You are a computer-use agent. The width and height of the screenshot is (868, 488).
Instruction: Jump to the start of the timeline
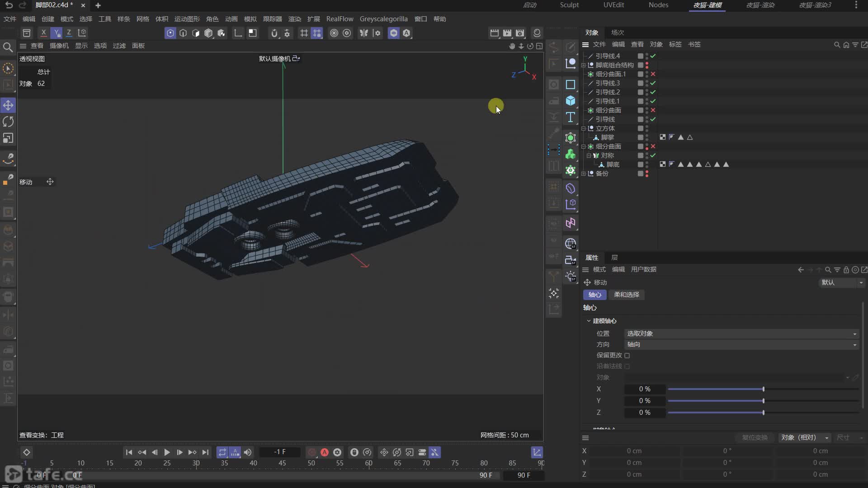(x=129, y=452)
